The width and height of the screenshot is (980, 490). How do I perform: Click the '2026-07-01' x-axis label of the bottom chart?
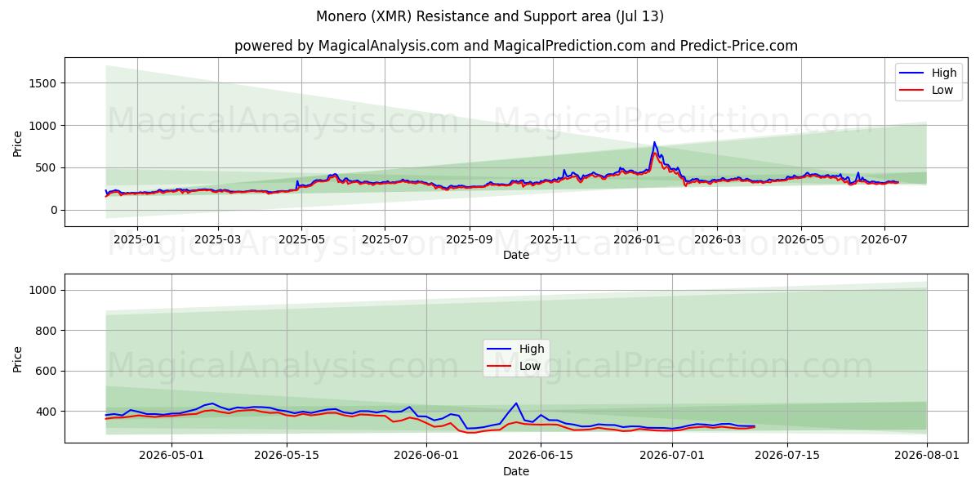click(x=672, y=457)
